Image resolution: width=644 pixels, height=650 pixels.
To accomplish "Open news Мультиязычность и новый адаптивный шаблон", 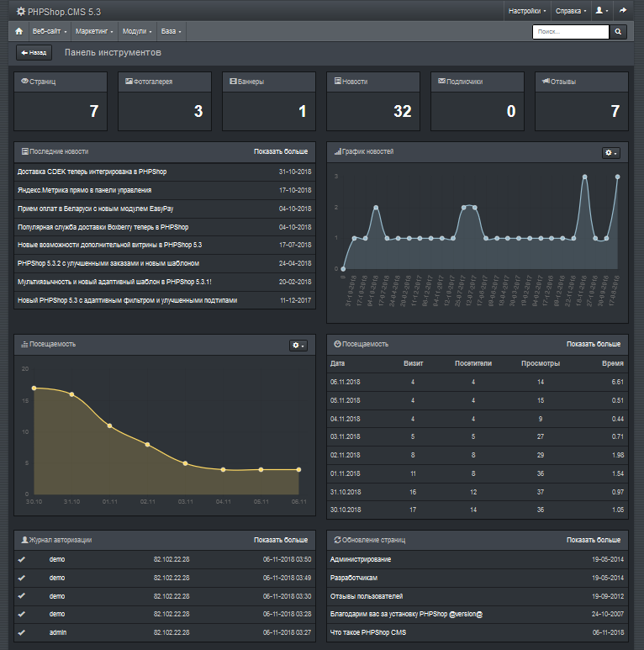I will point(114,282).
